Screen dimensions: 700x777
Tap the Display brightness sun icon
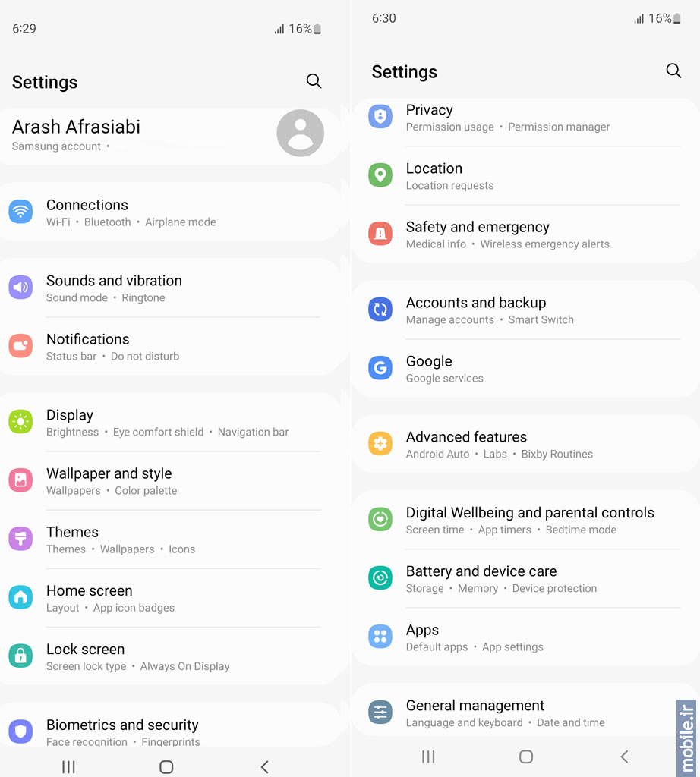(x=20, y=422)
